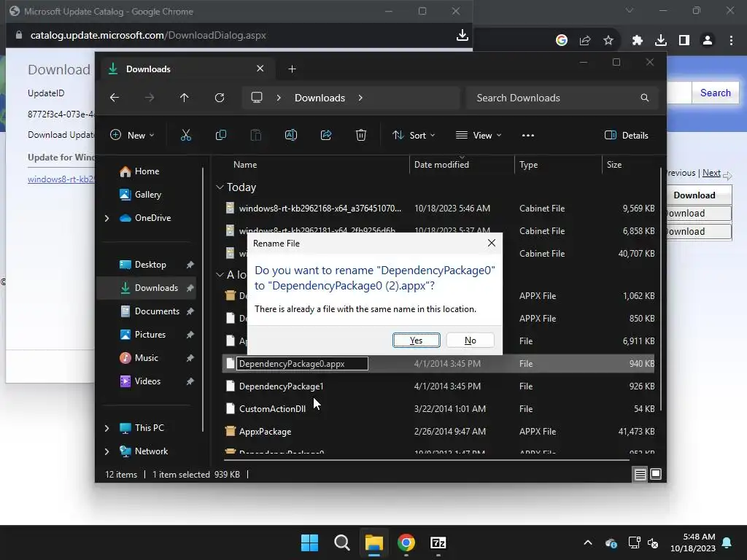Open Chrome three-dot menu
Viewport: 747px width, 560px height.
tap(731, 41)
